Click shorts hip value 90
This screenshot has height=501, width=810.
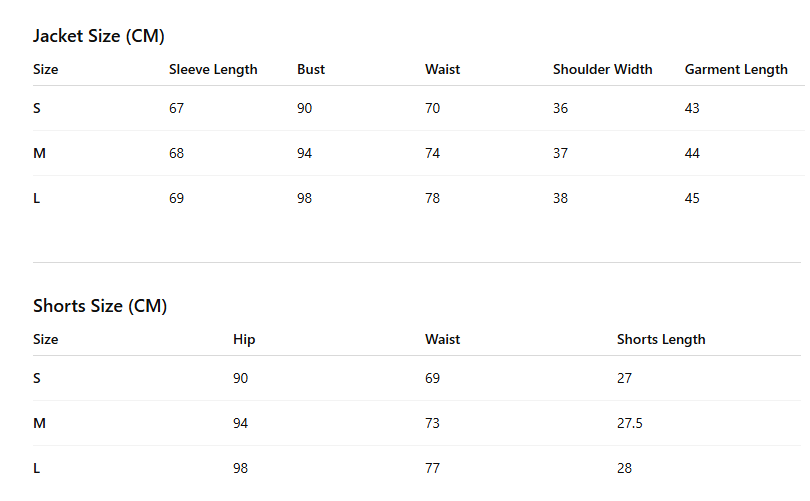(x=240, y=378)
